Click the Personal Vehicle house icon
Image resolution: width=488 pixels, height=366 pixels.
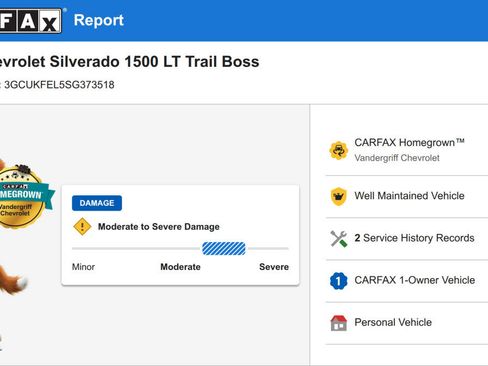(x=339, y=323)
